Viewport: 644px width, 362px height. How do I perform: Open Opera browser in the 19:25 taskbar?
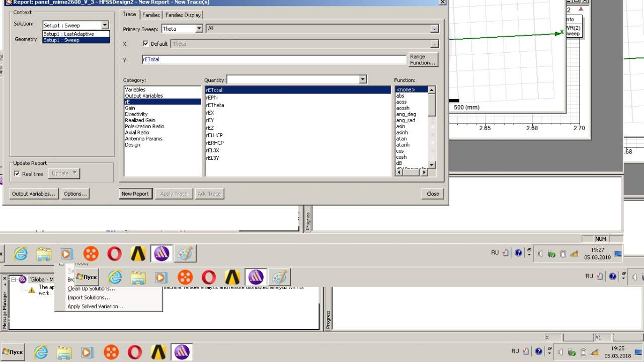click(134, 352)
